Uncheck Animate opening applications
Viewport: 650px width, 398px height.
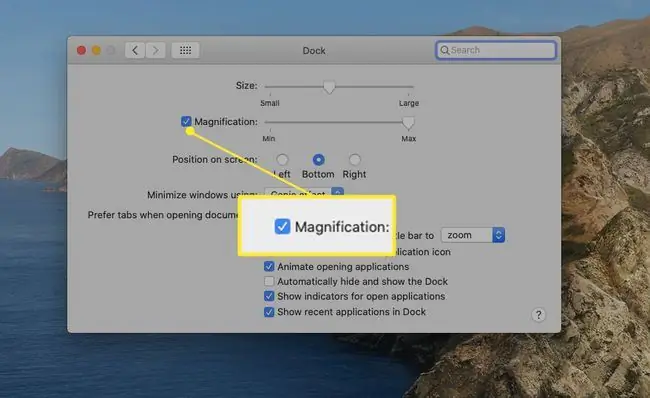(269, 267)
